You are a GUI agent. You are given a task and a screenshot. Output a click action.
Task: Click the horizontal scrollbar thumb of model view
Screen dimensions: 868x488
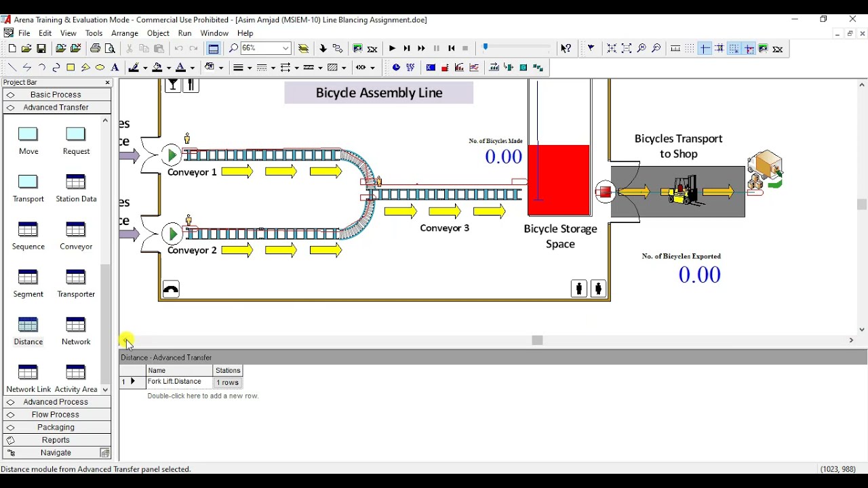pyautogui.click(x=537, y=340)
